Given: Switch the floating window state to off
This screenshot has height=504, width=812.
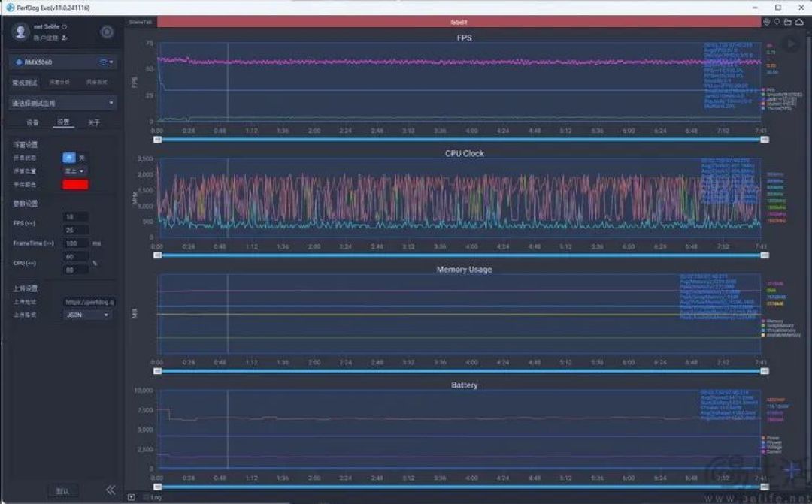Looking at the screenshot, I should [x=82, y=157].
